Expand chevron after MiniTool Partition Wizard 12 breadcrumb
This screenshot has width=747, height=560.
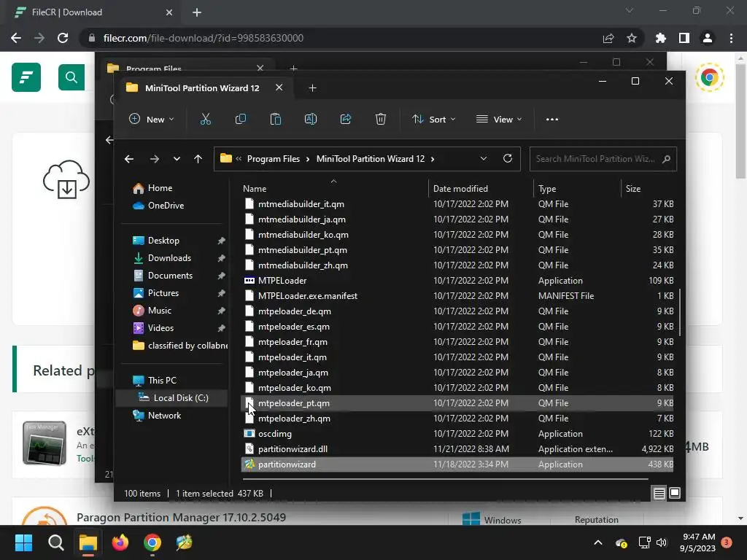[x=433, y=158]
